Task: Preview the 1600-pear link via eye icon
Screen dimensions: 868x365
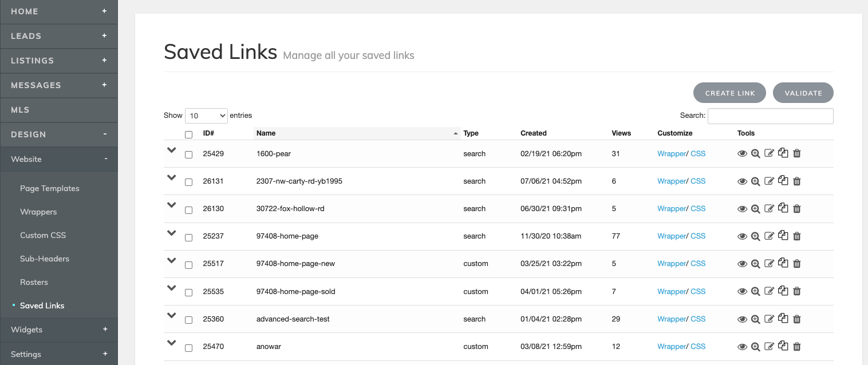Action: coord(742,153)
